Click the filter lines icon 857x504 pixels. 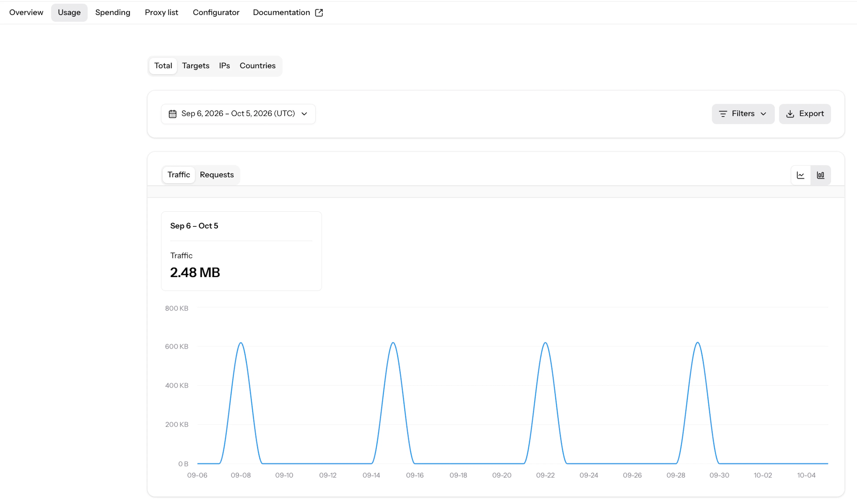pos(723,114)
